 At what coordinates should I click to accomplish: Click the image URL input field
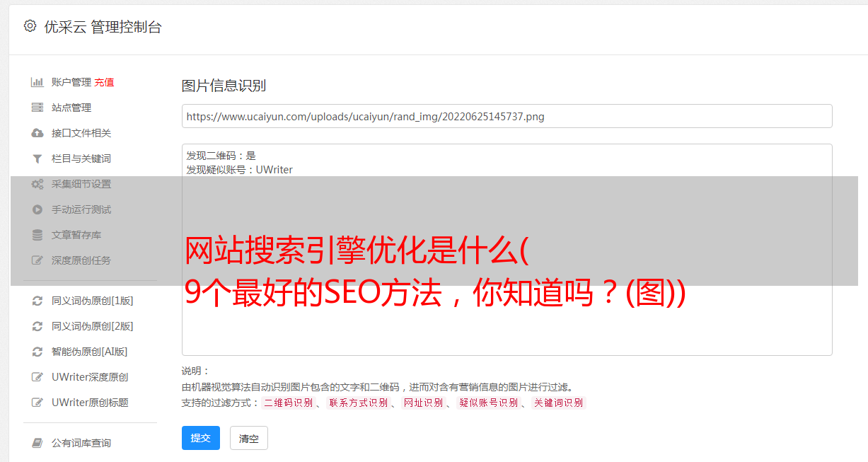click(507, 116)
